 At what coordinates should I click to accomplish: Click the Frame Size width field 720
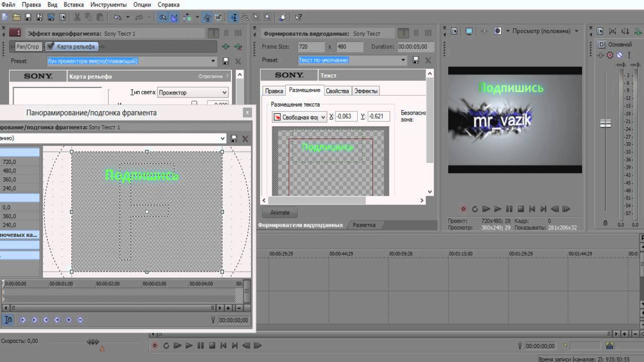click(310, 46)
